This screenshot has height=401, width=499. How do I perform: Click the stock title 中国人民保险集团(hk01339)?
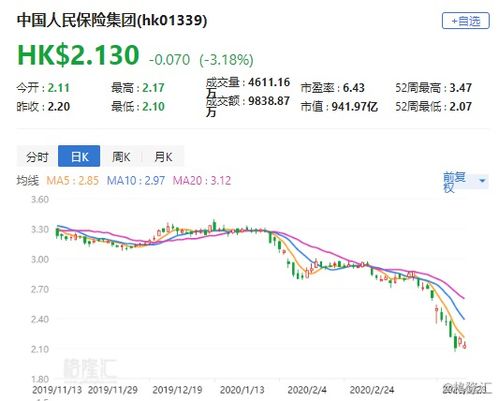point(112,21)
